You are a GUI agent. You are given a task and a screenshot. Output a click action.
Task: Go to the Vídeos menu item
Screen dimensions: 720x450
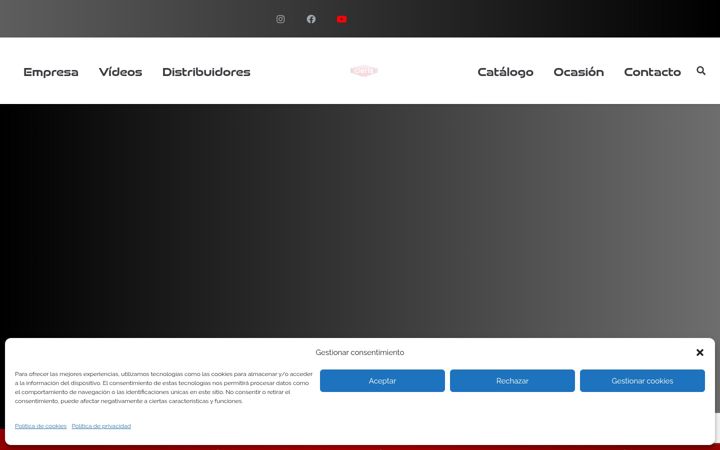click(x=120, y=72)
